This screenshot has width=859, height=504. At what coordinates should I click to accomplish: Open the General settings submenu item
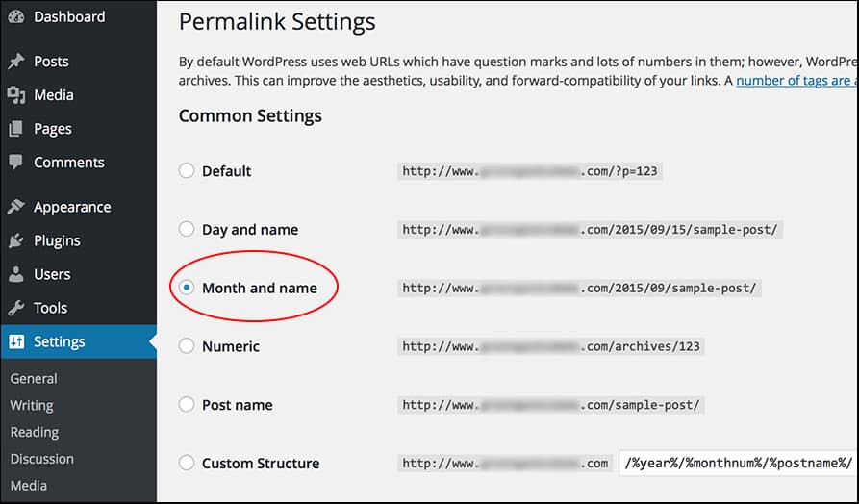click(34, 379)
